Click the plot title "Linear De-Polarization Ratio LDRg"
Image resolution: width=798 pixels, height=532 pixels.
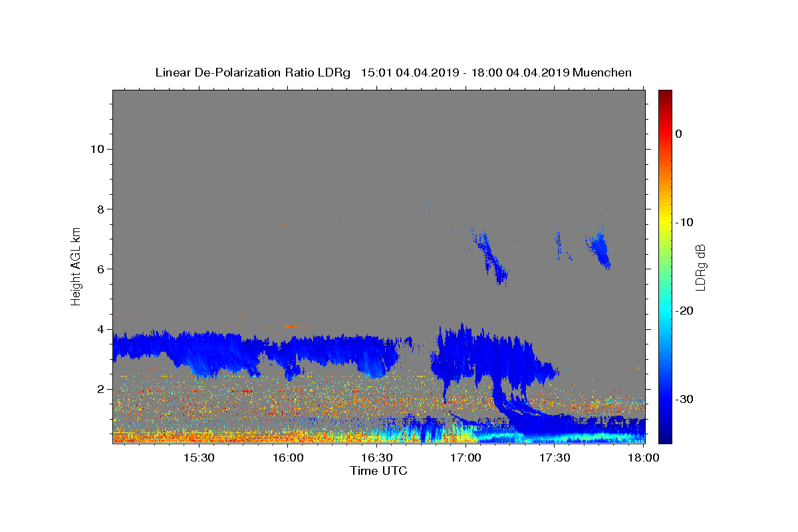253,72
